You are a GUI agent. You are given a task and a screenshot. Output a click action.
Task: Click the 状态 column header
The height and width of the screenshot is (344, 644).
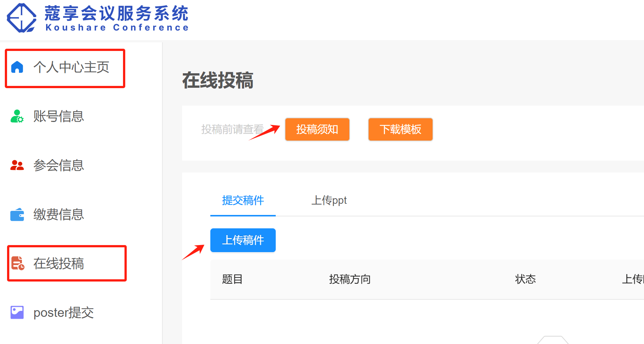(x=525, y=279)
